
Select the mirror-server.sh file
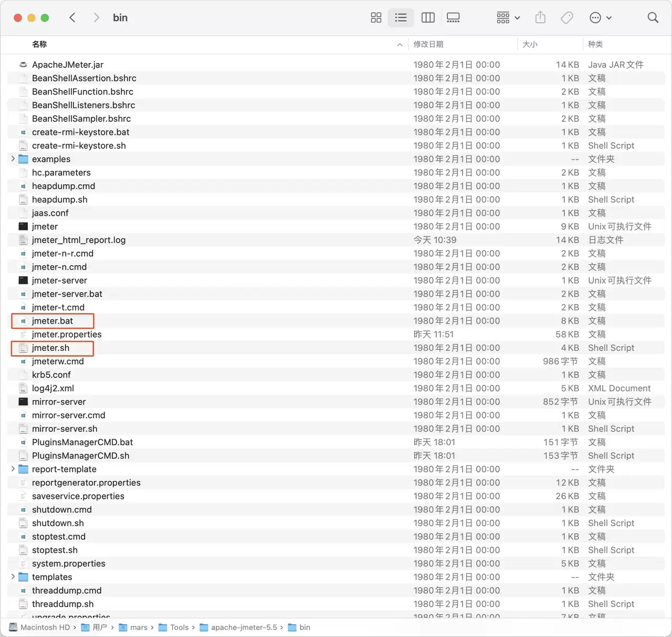65,429
